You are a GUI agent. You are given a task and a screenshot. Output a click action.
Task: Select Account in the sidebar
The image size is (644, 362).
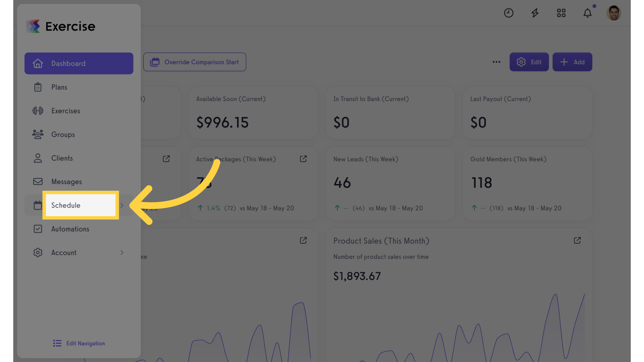(x=79, y=253)
